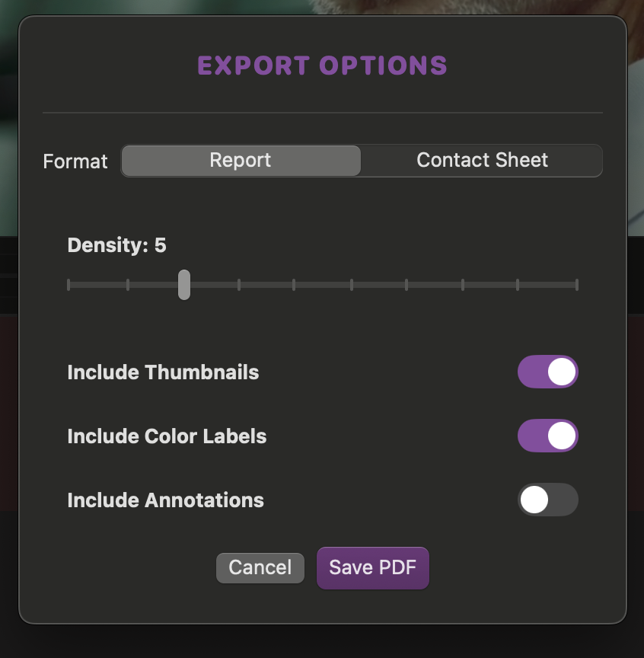Click the Include Annotations label text
Image resolution: width=644 pixels, height=658 pixels.
coord(165,500)
